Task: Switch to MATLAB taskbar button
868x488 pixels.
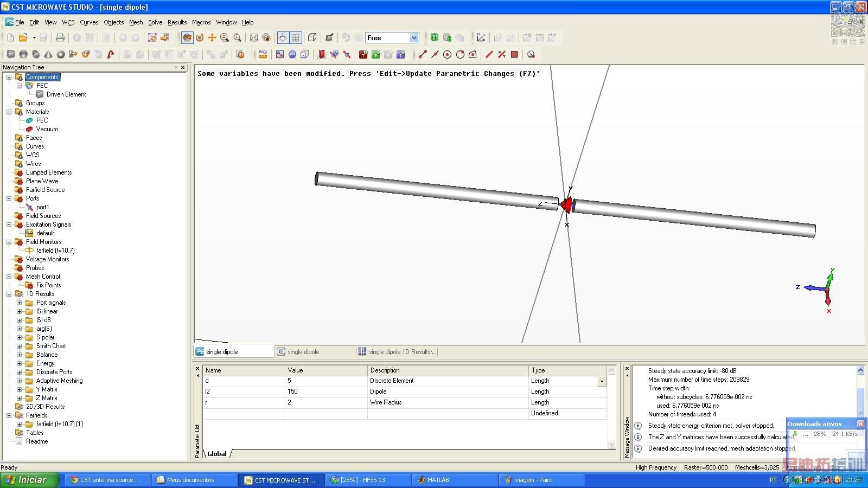Action: [x=455, y=480]
